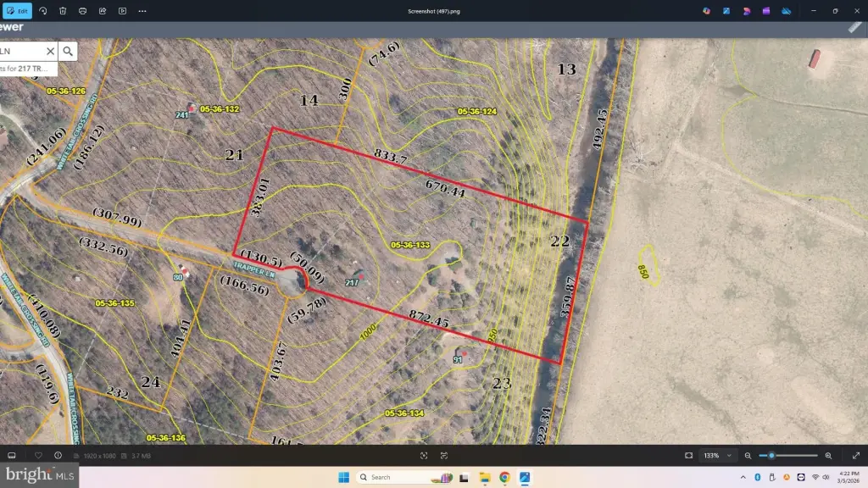The width and height of the screenshot is (868, 488).
Task: Click the zoom out magnifier icon
Action: (747, 456)
